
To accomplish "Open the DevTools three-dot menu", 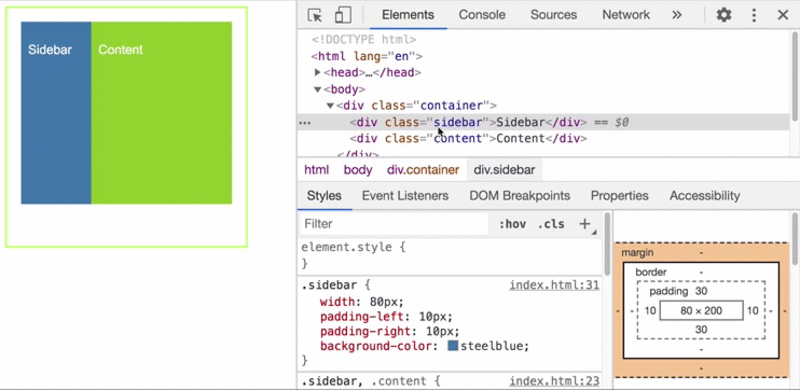I will 754,15.
